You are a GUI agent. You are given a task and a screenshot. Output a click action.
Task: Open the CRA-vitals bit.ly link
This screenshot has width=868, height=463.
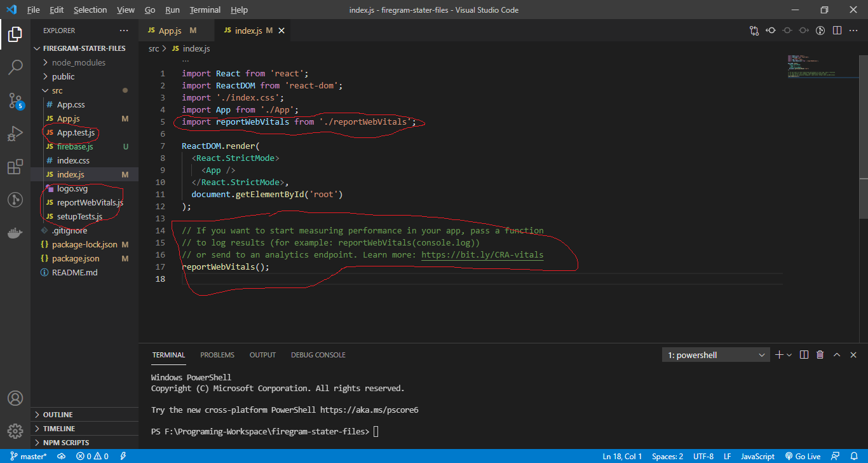tap(482, 254)
